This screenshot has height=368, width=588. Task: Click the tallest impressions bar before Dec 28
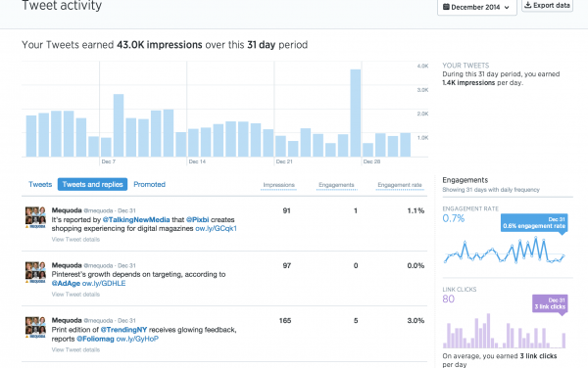[356, 114]
